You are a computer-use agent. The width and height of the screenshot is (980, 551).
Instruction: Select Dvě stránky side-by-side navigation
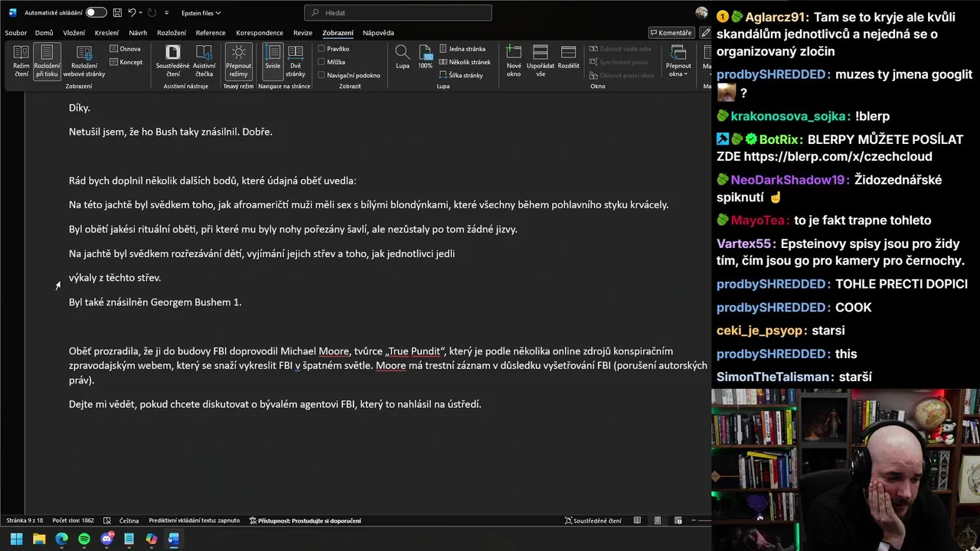pos(296,60)
